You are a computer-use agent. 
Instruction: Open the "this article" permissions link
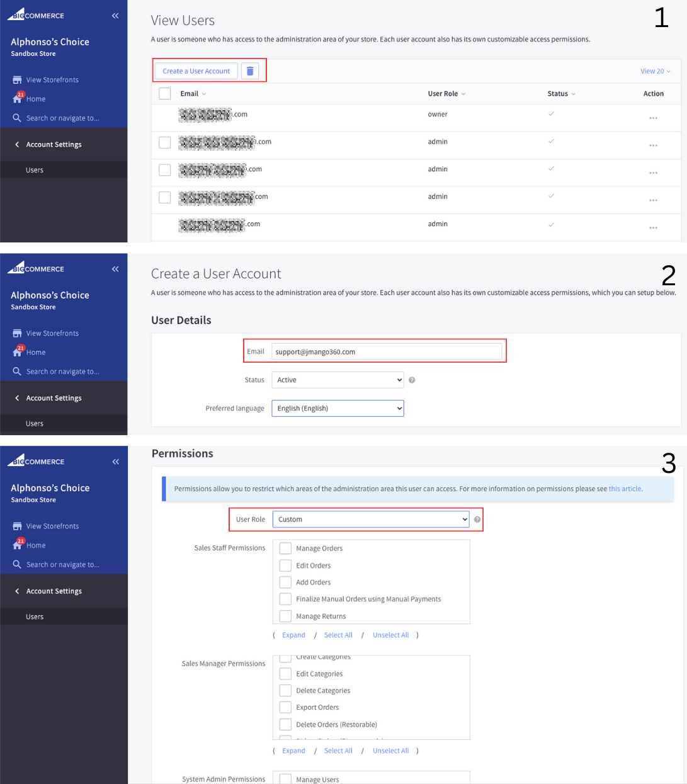click(625, 489)
